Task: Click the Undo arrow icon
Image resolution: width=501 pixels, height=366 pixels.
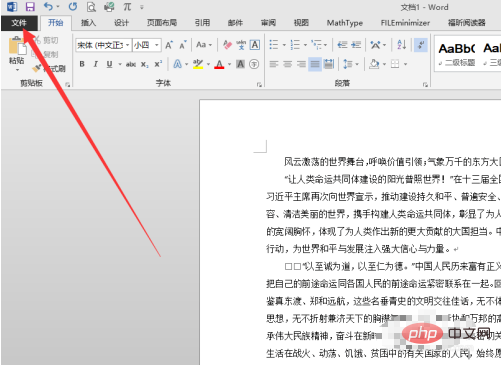Action: tap(48, 6)
